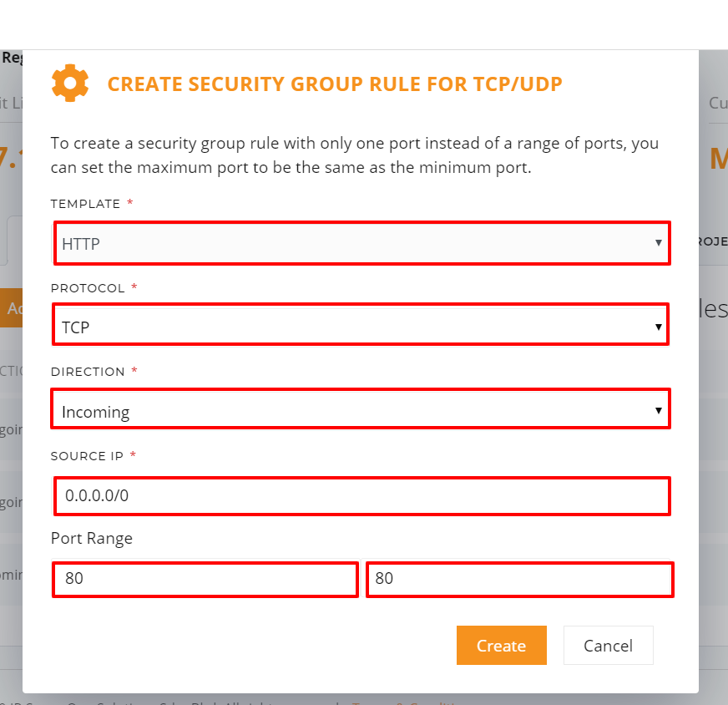Click the dialog title Create Security Group Rule
Screen dimensions: 728x705
(335, 84)
